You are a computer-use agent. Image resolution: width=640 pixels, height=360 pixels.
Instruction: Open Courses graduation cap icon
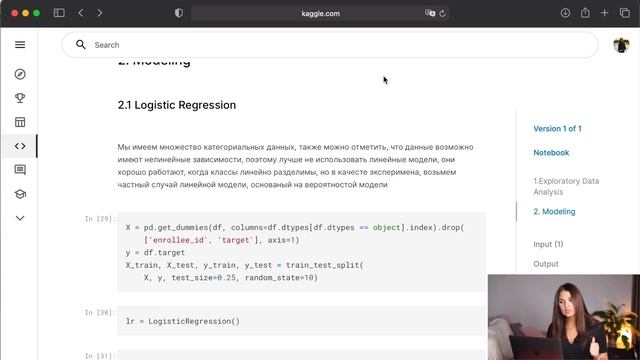point(20,194)
